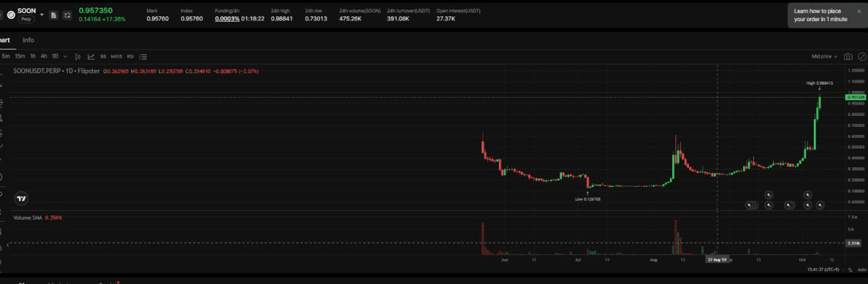Open the Mid price dropdown
Screen dimensions: 868x284
pyautogui.click(x=824, y=56)
